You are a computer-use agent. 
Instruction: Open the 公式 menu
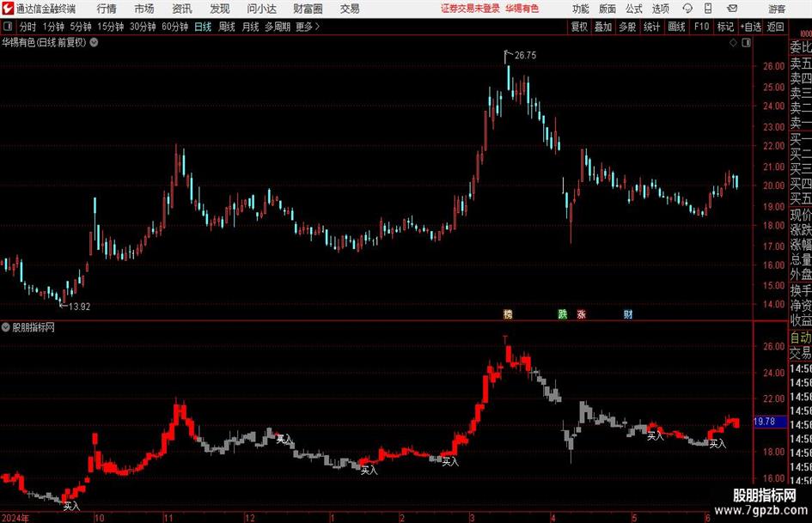pos(633,9)
